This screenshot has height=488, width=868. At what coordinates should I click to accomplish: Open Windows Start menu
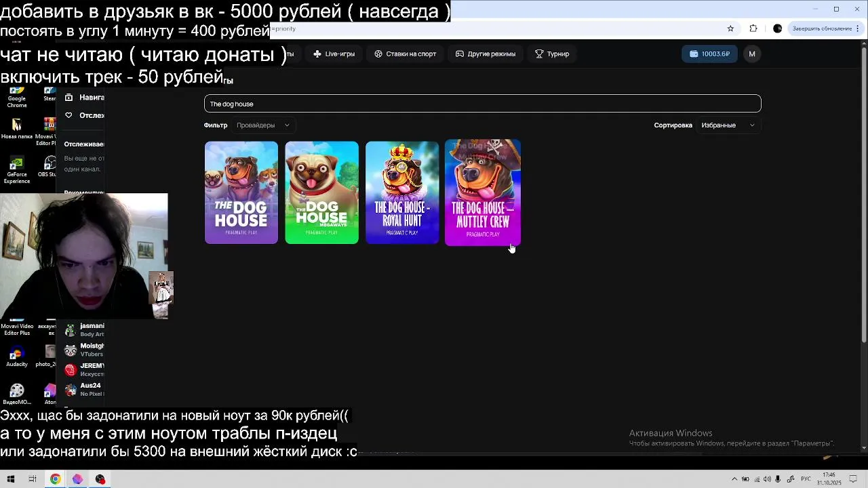click(x=11, y=479)
